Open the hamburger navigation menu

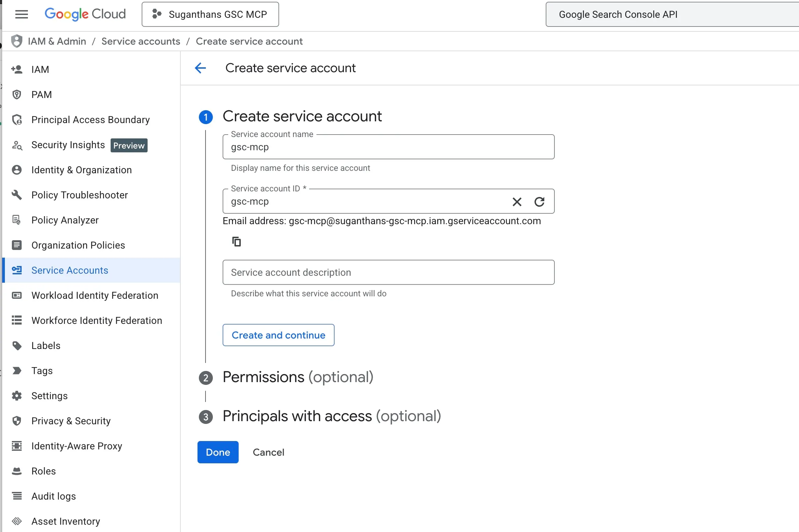click(x=22, y=14)
